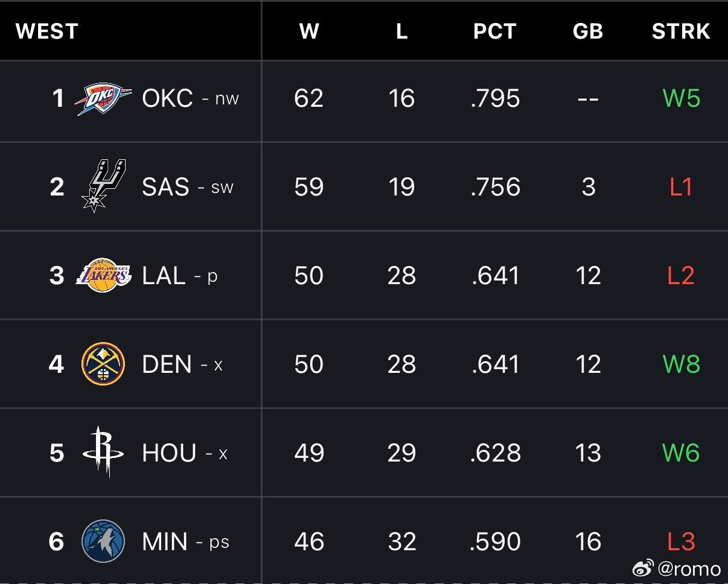The width and height of the screenshot is (728, 584).
Task: Sort by the L column header
Action: [x=402, y=31]
